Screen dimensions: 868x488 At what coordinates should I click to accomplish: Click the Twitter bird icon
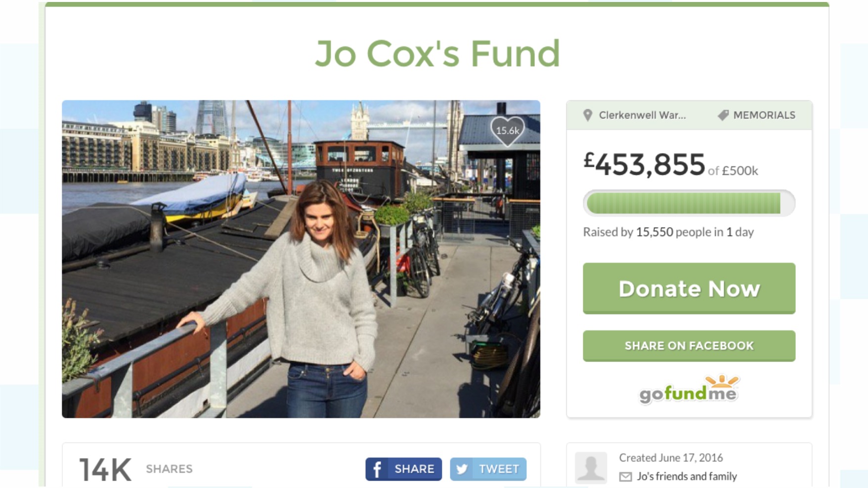(x=462, y=469)
